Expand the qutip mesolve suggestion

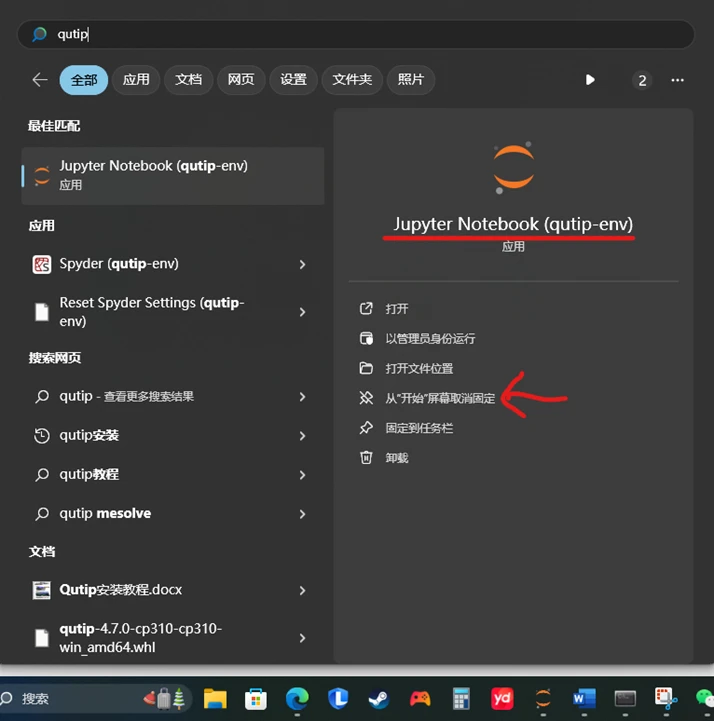(302, 514)
